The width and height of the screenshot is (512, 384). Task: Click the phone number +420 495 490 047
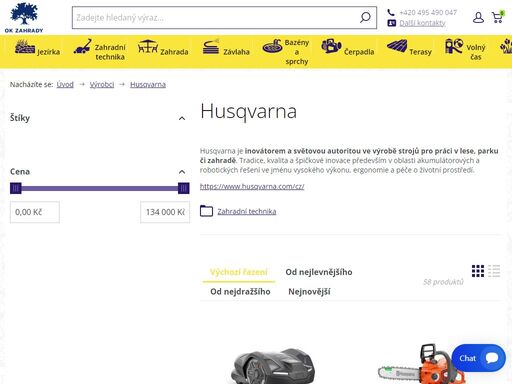pos(428,13)
